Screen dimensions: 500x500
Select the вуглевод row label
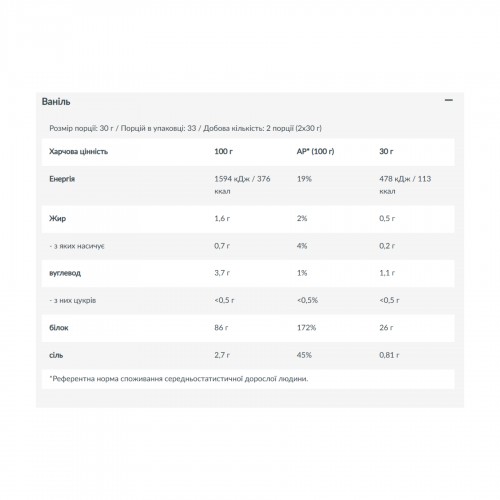(x=65, y=273)
